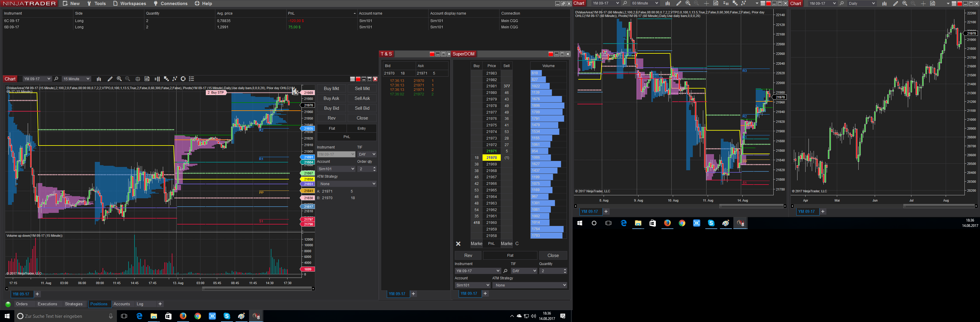The image size is (980, 322).
Task: Zoom out on the 15 Minute chart
Action: (128, 79)
